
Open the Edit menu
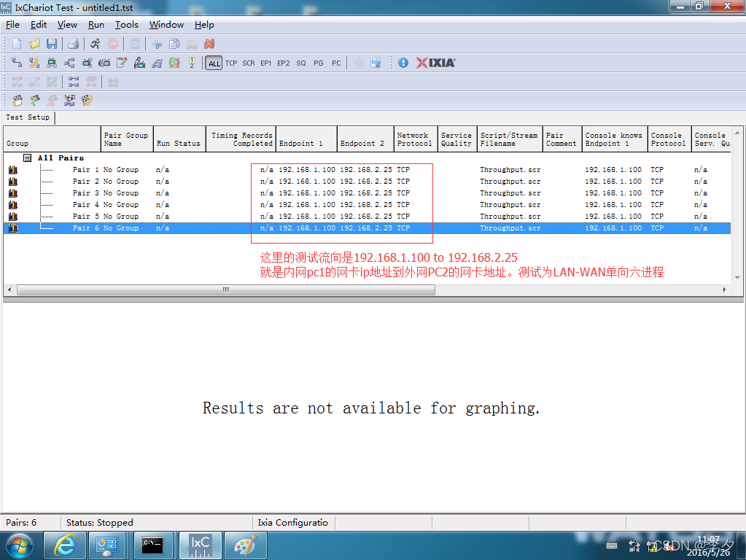[39, 25]
